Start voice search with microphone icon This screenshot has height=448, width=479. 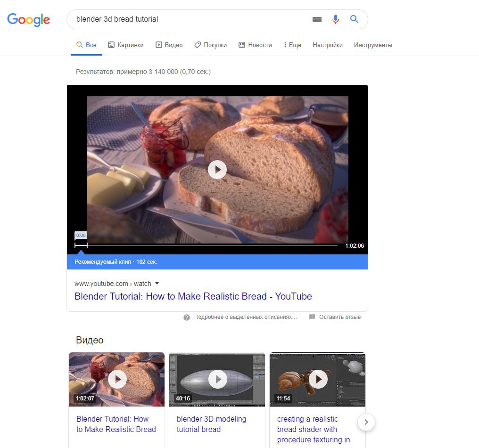(x=335, y=19)
